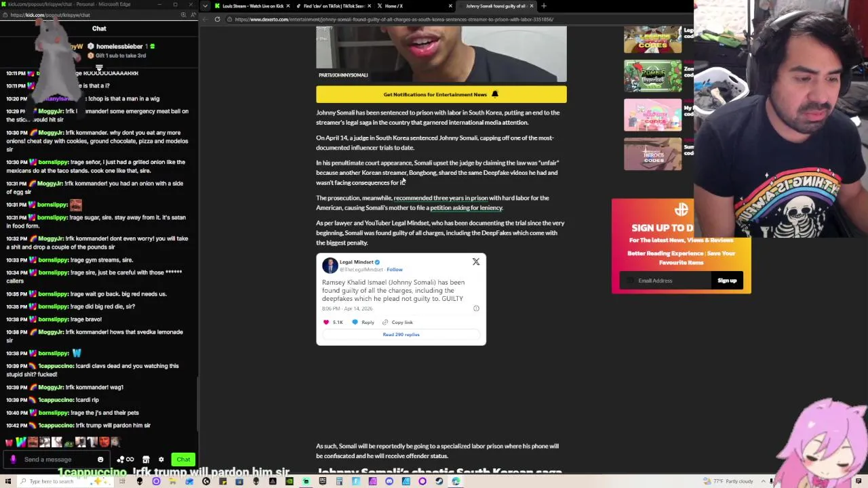
Task: Click Legal Mindset profile avatar in tweet
Action: (x=330, y=266)
